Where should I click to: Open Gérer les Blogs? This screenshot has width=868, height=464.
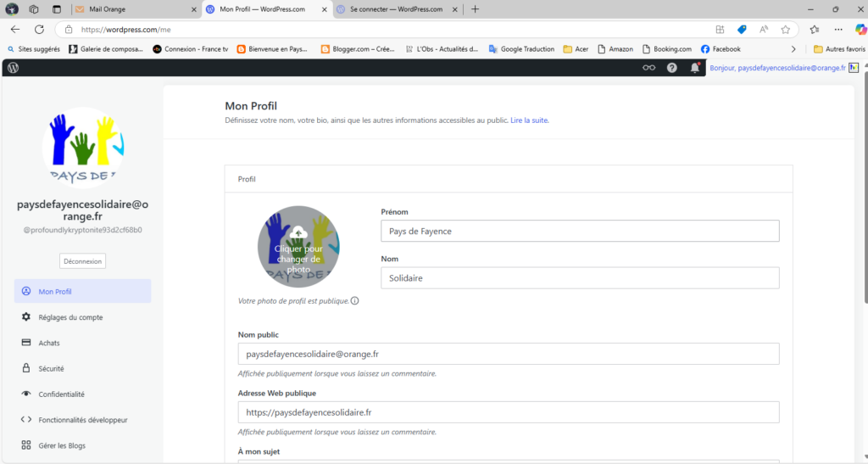(62, 445)
